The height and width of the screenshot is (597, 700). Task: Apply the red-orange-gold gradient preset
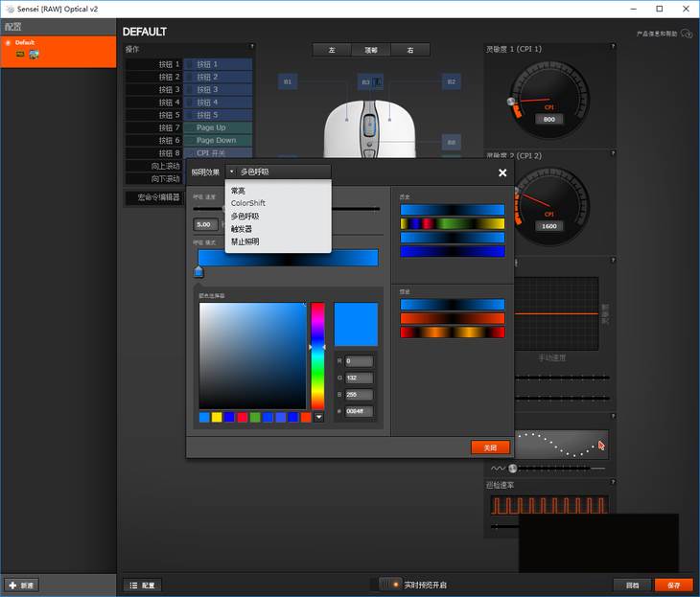pyautogui.click(x=453, y=333)
